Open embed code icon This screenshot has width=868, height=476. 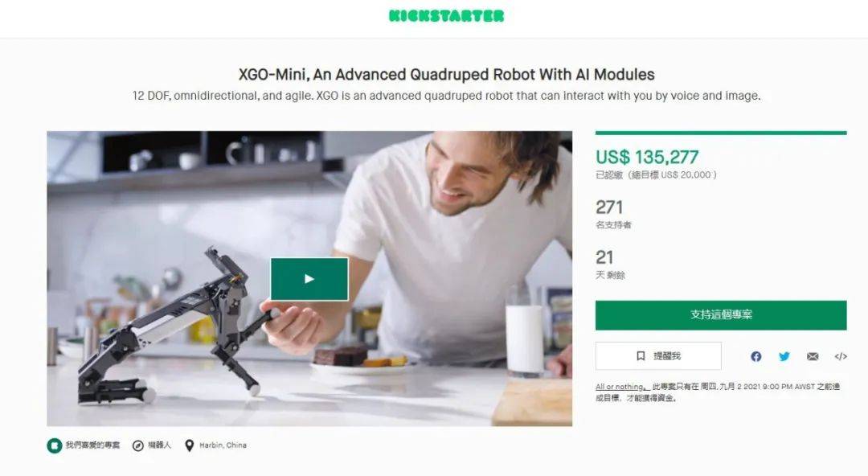tap(841, 356)
